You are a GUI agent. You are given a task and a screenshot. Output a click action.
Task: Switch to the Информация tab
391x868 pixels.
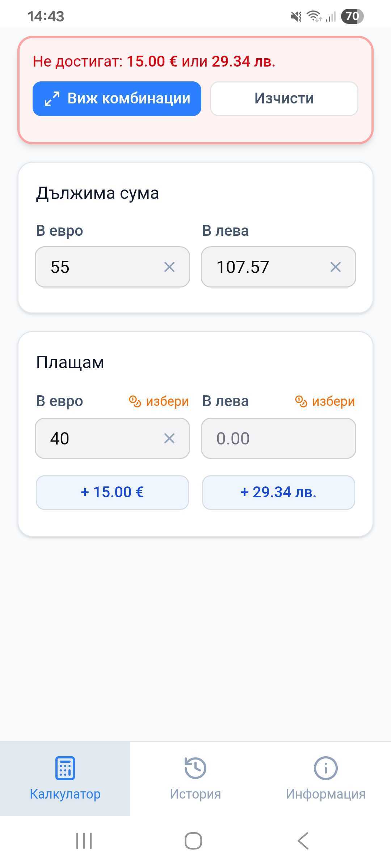(x=325, y=778)
